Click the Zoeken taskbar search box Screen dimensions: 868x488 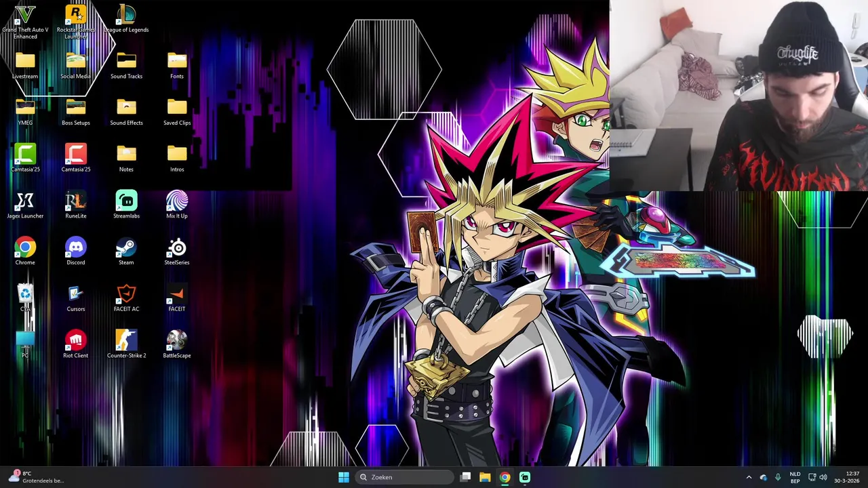404,477
